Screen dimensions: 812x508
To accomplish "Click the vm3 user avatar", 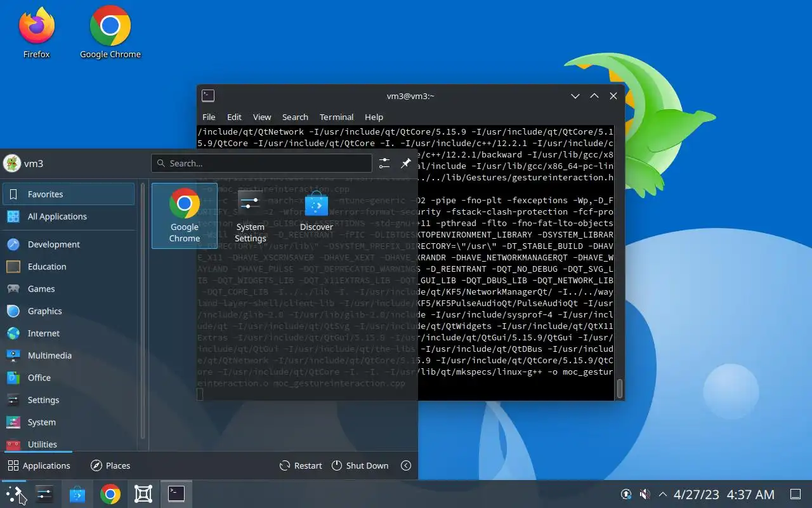I will 12,163.
